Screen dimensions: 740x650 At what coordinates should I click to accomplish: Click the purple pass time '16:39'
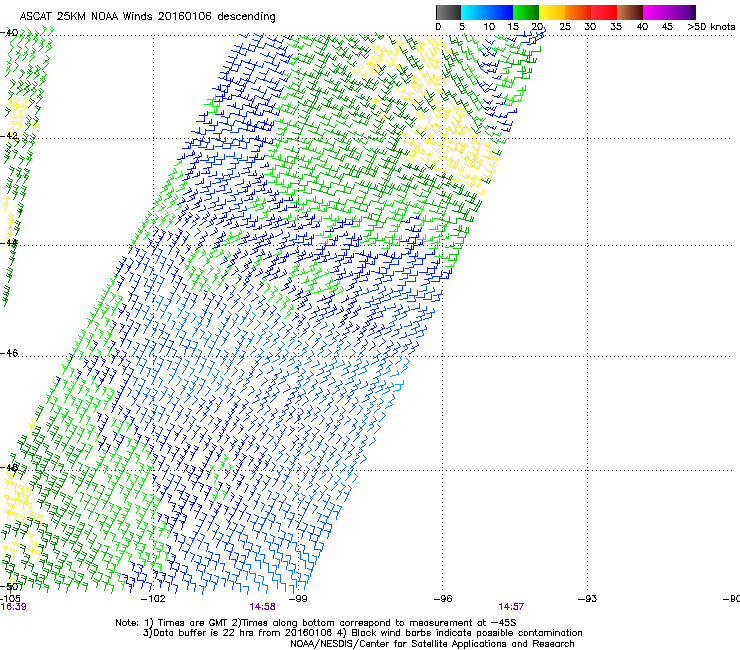[x=13, y=607]
